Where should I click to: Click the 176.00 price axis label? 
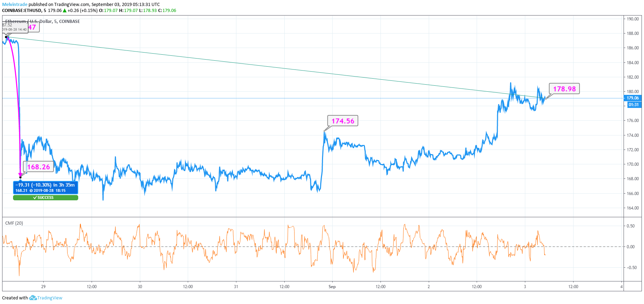click(633, 121)
